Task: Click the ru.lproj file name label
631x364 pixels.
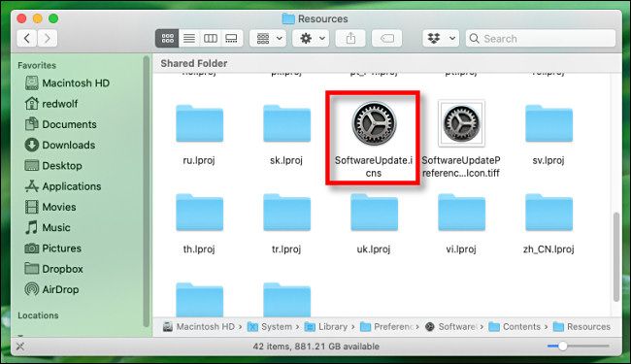Action: 199,160
